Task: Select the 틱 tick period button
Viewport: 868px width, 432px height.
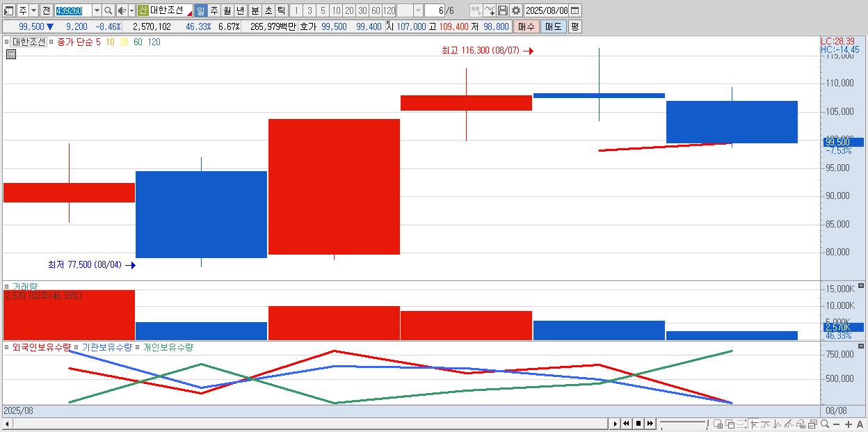Action: (281, 10)
